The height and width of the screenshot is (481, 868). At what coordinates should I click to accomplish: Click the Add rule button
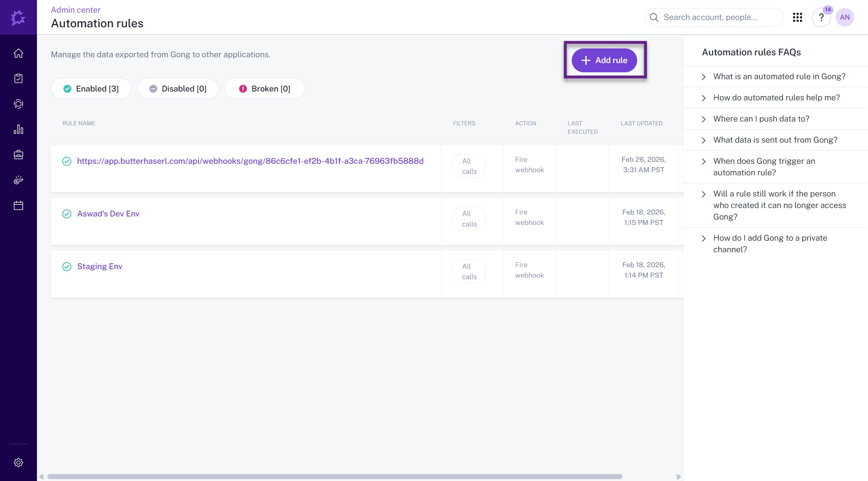coord(604,60)
